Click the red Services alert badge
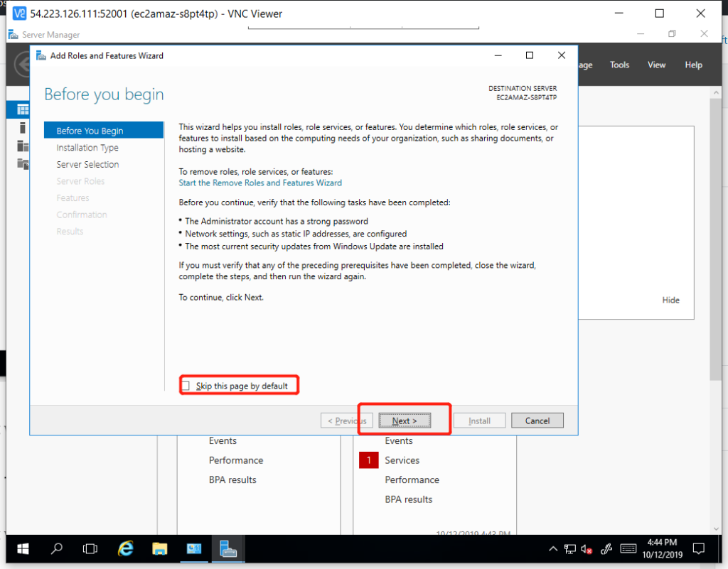 [369, 460]
